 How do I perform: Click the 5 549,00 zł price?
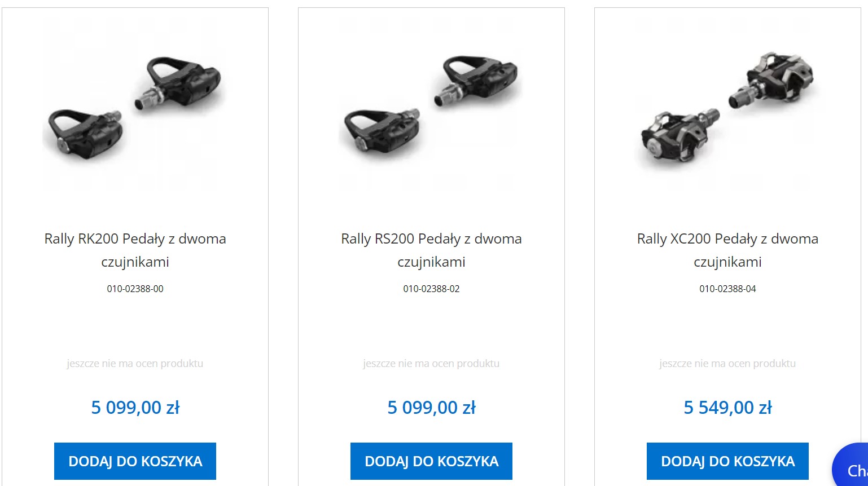727,407
